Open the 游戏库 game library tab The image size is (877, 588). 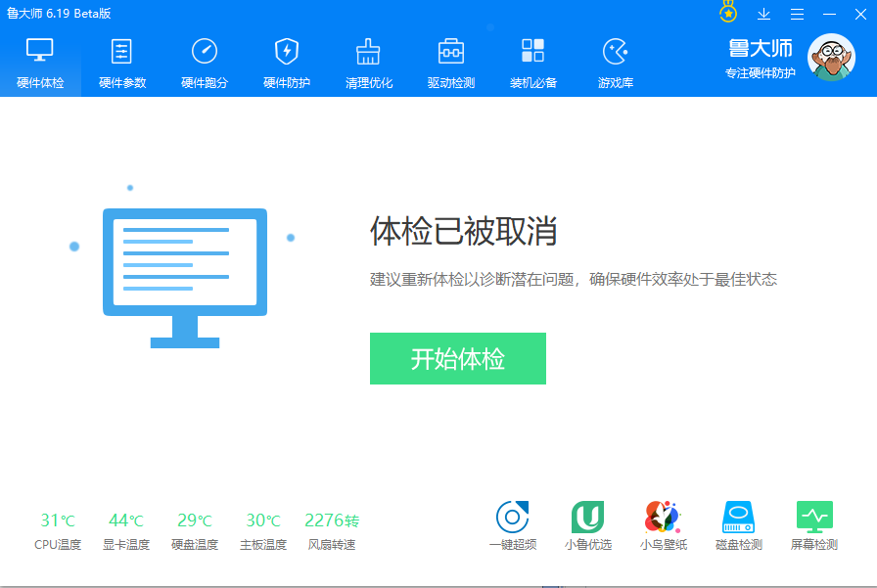(x=616, y=64)
